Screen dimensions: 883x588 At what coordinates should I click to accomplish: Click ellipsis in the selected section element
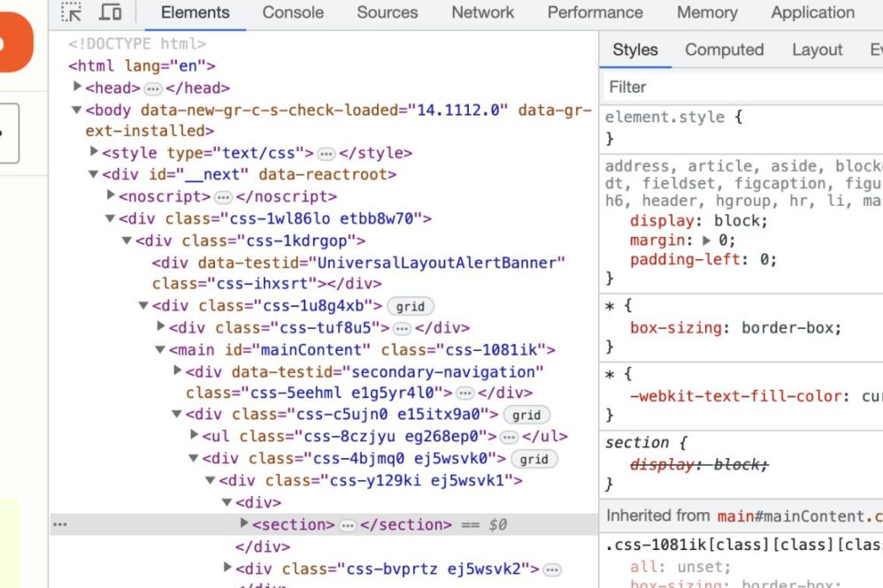(348, 525)
